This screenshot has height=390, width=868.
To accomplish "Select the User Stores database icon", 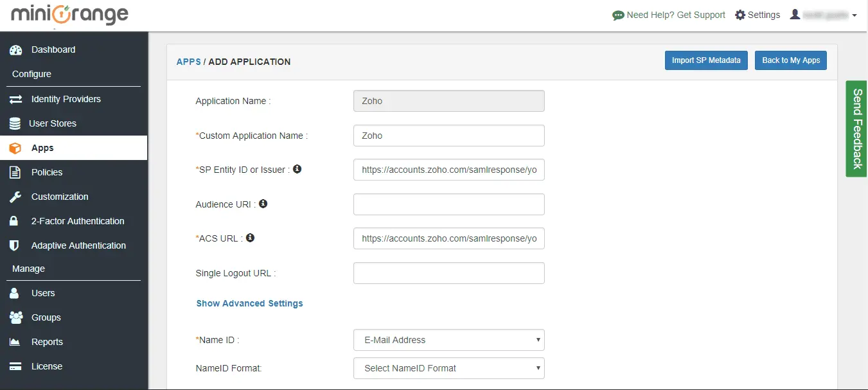I will 15,123.
